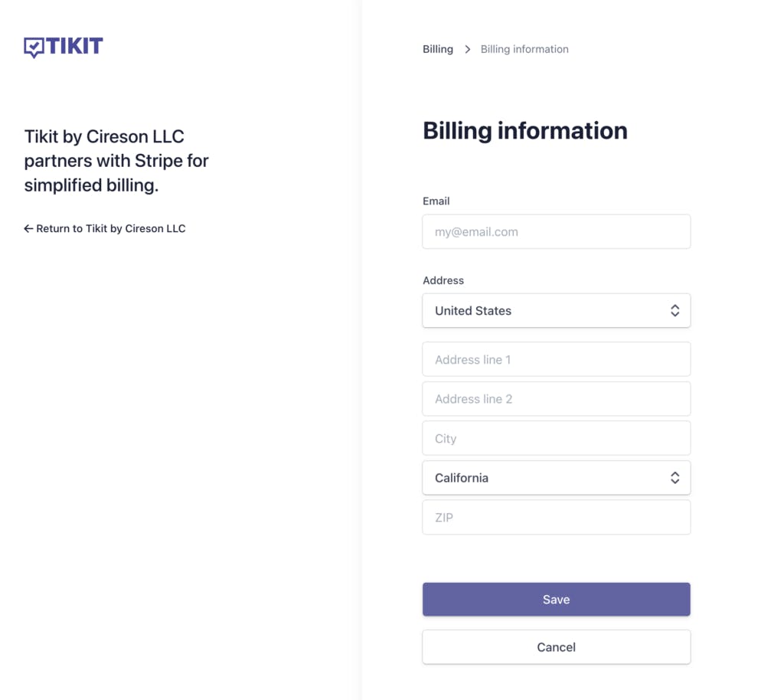Image resolution: width=784 pixels, height=700 pixels.
Task: Go to the Billing breadcrumb
Action: tap(438, 49)
